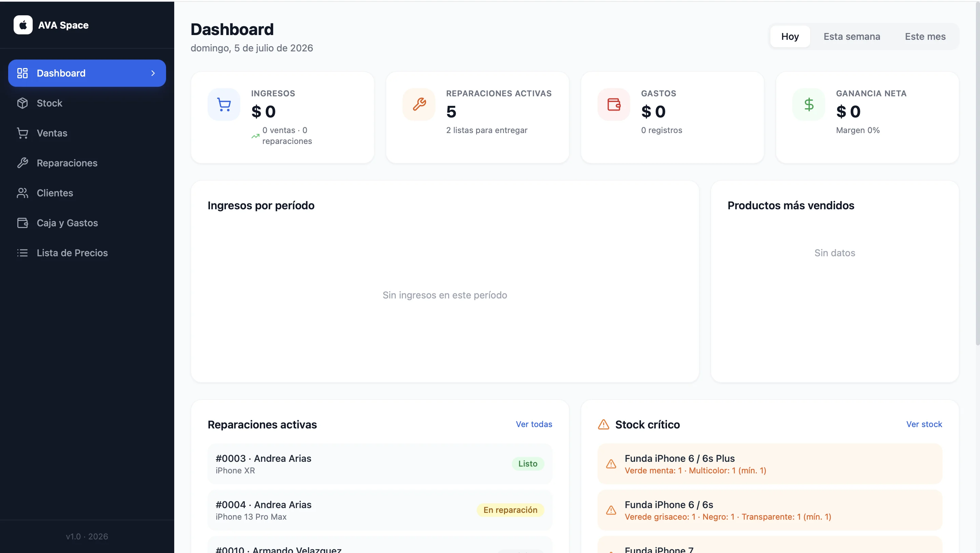Click the blue cart icon in Ingresos card

[x=224, y=104]
